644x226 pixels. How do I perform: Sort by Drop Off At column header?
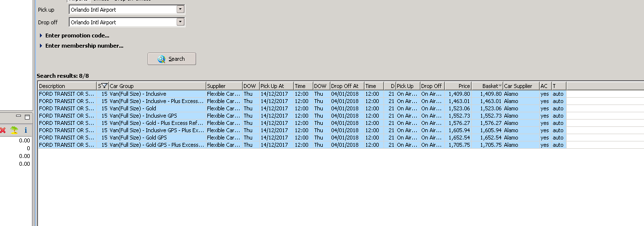click(347, 86)
